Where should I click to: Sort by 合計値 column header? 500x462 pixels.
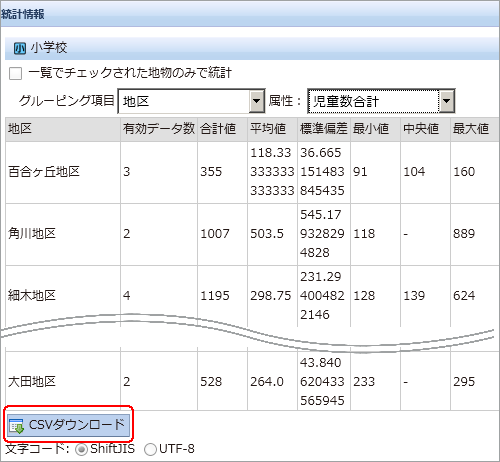point(222,129)
